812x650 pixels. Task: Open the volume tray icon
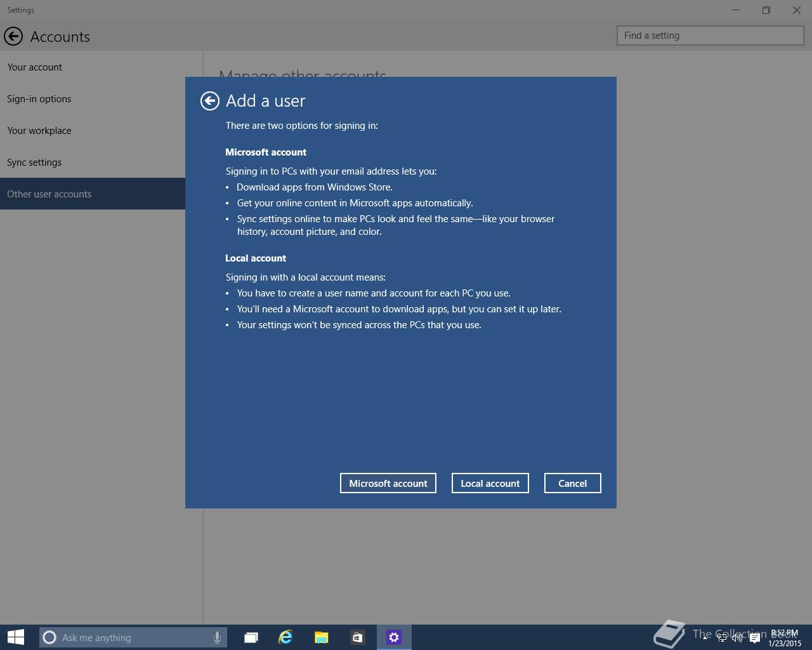[x=737, y=638]
